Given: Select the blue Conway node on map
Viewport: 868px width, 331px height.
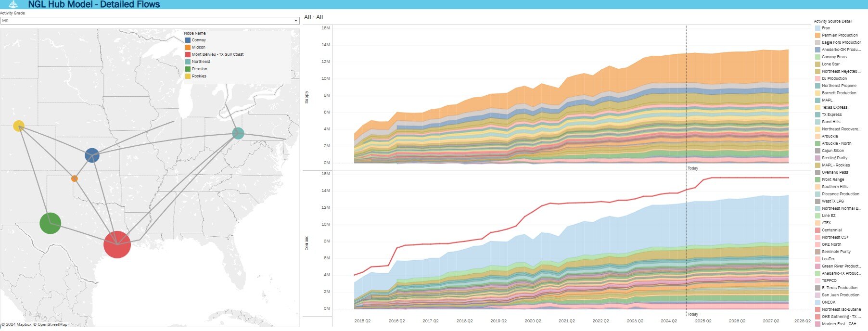Looking at the screenshot, I should [92, 155].
